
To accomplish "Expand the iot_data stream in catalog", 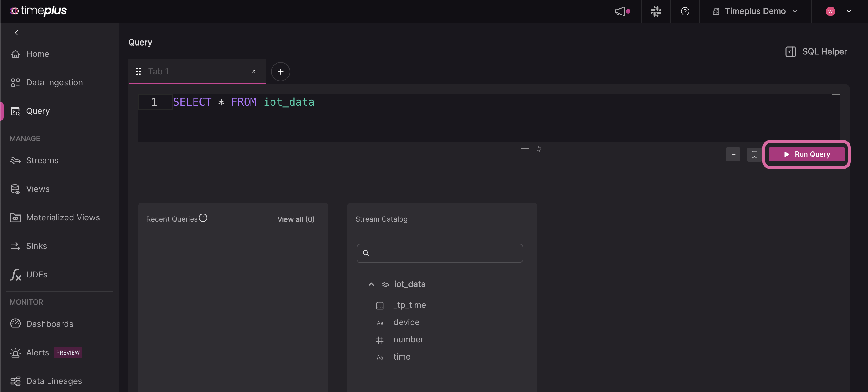I will [371, 284].
